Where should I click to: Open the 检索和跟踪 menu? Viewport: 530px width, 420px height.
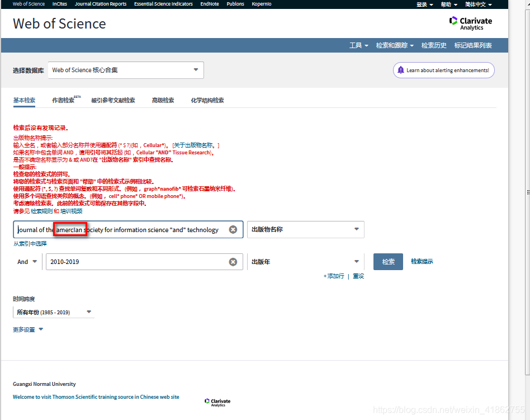tap(395, 45)
